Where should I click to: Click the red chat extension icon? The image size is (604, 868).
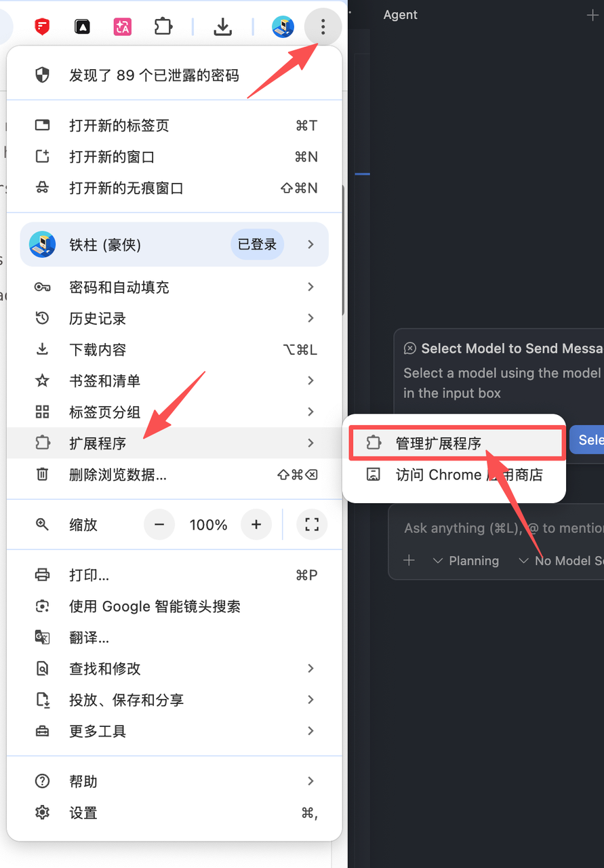click(42, 27)
